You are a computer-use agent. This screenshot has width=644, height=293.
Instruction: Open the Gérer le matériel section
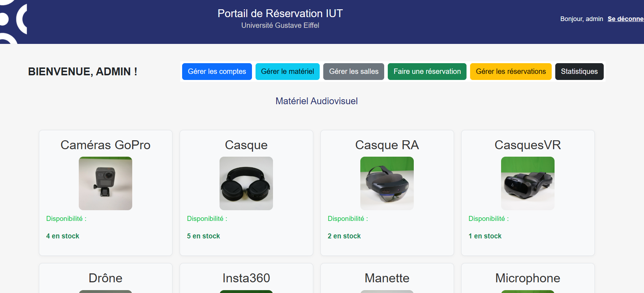(287, 71)
